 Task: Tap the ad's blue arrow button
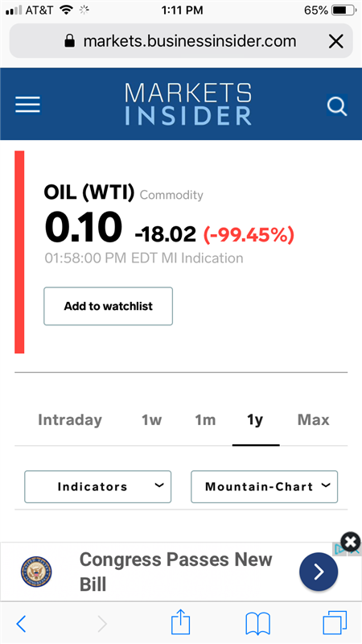319,572
